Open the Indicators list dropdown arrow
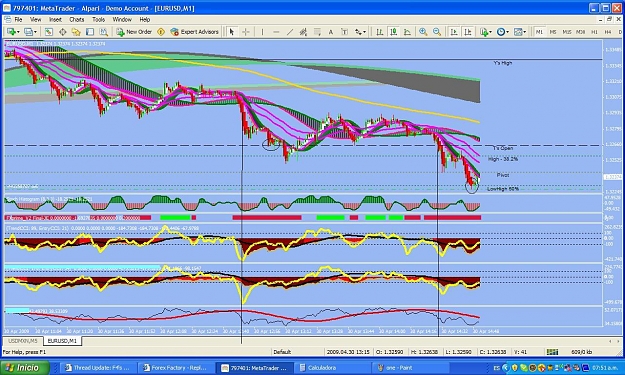 coord(490,32)
